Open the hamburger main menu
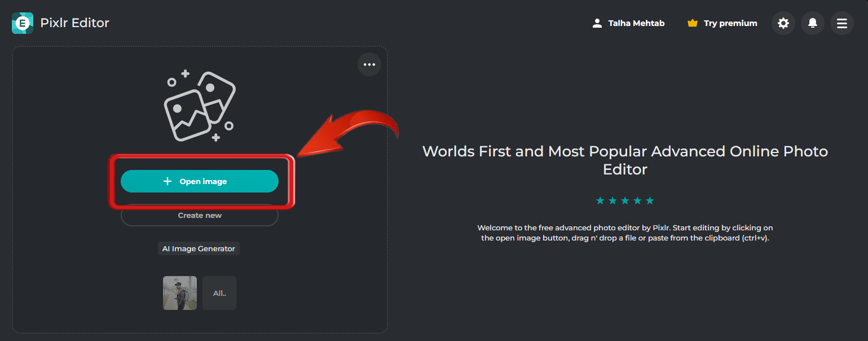Image resolution: width=868 pixels, height=341 pixels. 842,23
